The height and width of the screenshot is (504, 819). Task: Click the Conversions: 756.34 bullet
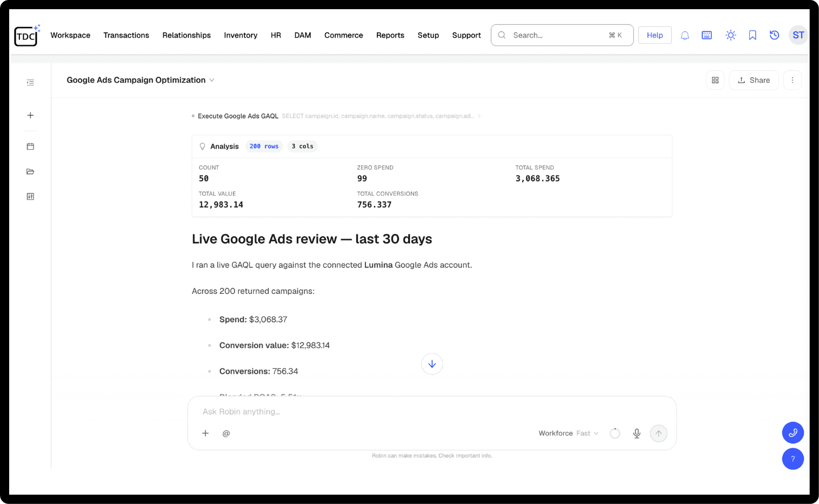[258, 371]
